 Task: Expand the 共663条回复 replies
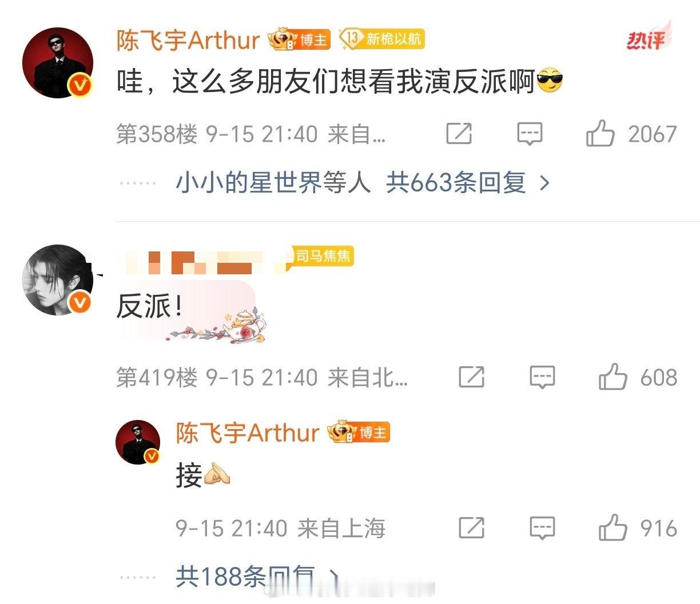tap(468, 183)
